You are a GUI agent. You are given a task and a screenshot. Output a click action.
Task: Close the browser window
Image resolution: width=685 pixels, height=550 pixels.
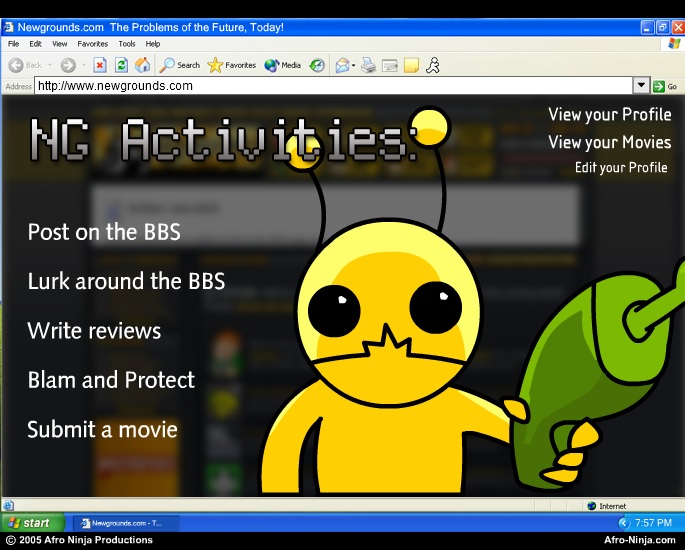[678, 28]
